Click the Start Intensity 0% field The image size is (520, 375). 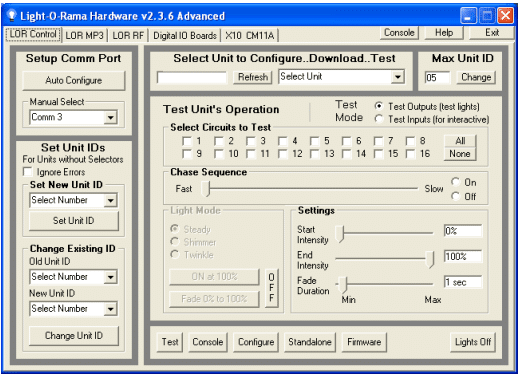tap(463, 231)
